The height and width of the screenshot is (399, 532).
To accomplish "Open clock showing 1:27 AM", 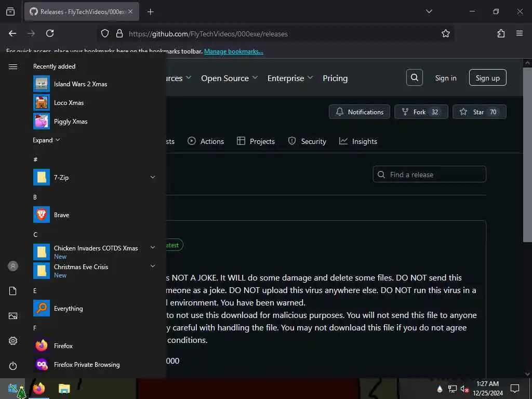I will click(487, 389).
